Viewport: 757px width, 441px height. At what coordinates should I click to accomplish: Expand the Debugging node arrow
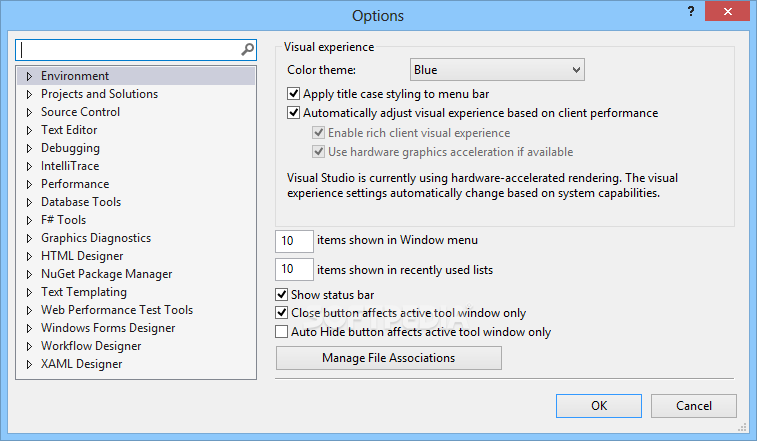[x=29, y=148]
